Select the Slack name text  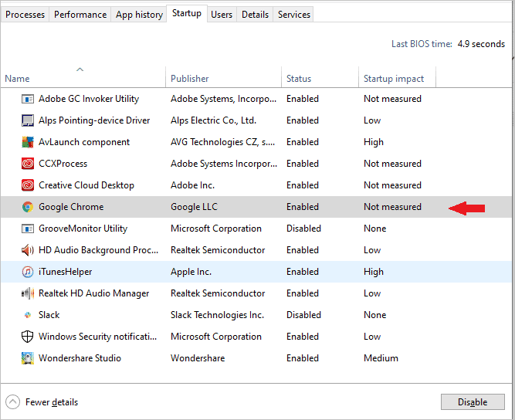click(49, 315)
